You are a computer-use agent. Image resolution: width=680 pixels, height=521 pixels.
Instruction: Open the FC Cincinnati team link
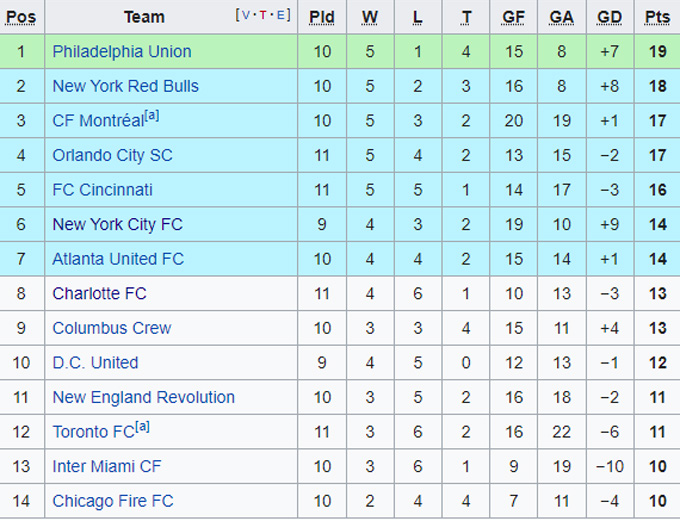(102, 190)
